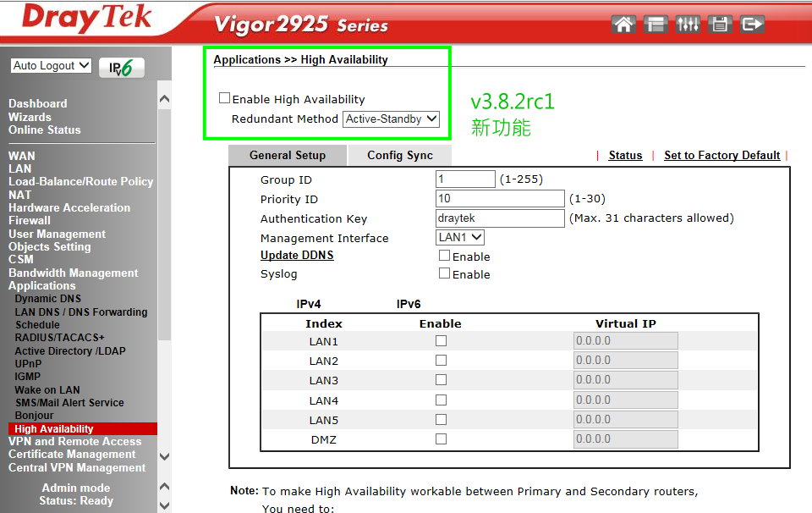Open the Firewall menu
Image resolution: width=812 pixels, height=513 pixels.
pos(30,221)
